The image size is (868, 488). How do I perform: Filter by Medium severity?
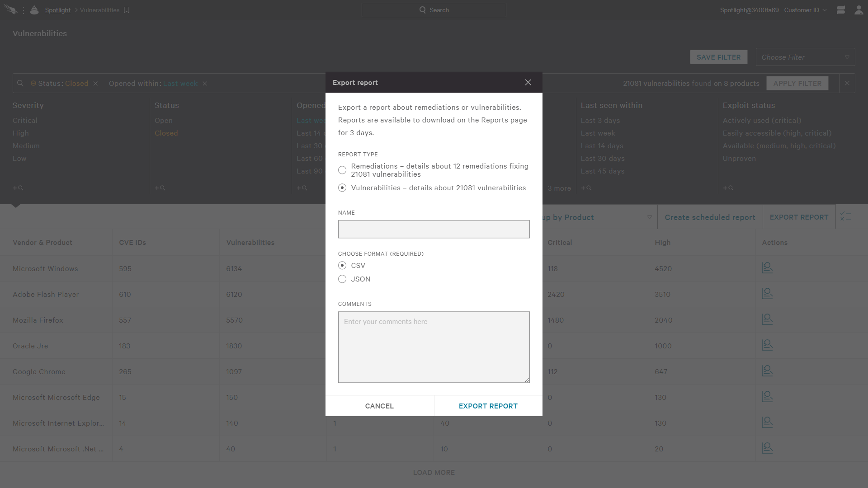(26, 146)
